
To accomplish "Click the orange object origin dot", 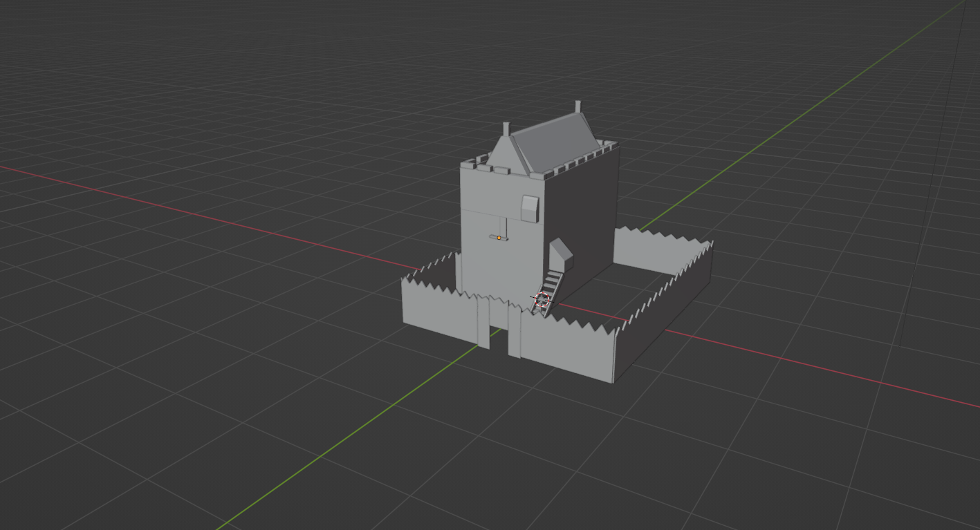I will 499,238.
